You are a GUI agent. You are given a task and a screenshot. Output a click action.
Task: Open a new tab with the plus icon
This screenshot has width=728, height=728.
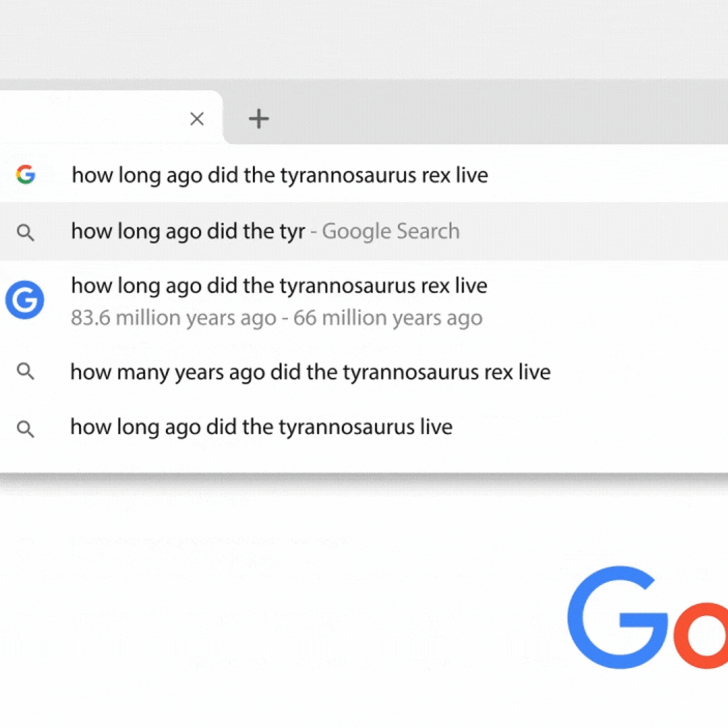click(x=258, y=119)
